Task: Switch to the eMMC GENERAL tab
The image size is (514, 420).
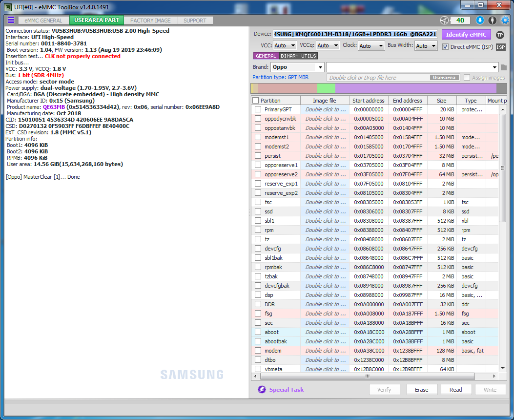Action: click(x=43, y=21)
